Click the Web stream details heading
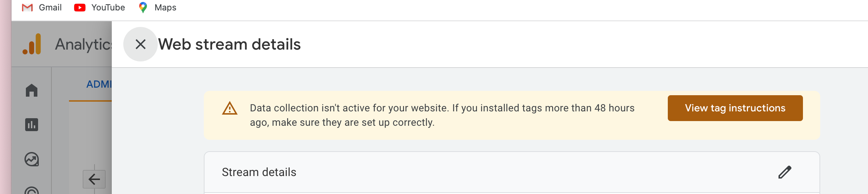Viewport: 868px width, 194px height. (x=229, y=45)
